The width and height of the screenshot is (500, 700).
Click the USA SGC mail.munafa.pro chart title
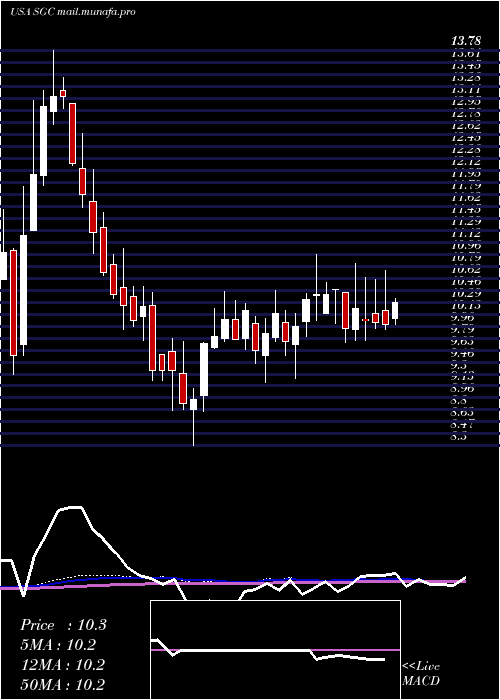[x=72, y=12]
